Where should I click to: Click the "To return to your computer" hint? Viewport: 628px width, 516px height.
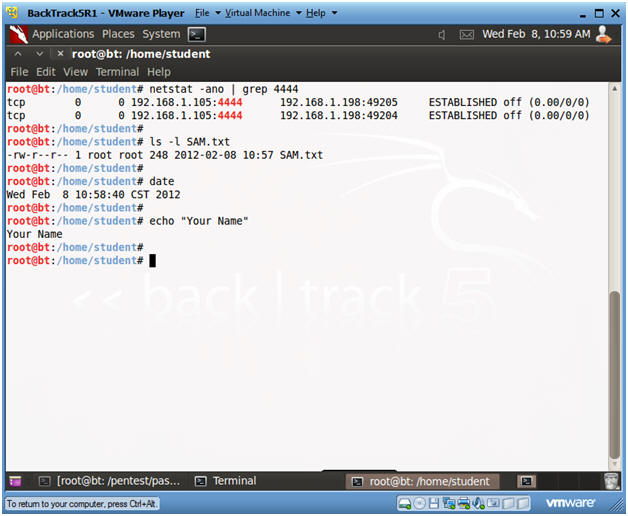pos(82,504)
